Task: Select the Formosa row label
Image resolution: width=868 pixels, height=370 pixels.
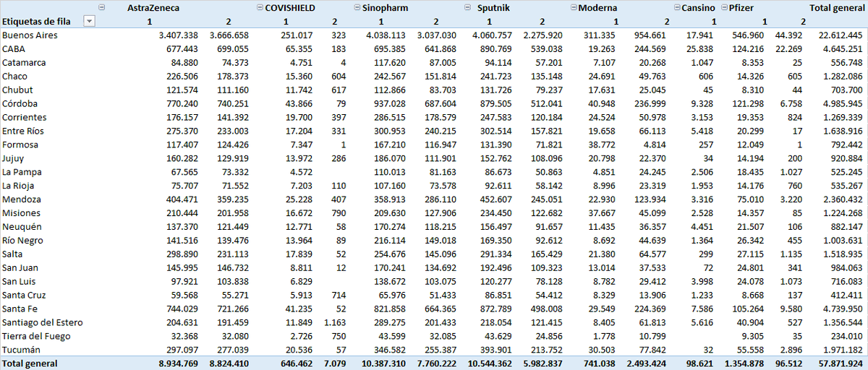Action: coord(20,145)
